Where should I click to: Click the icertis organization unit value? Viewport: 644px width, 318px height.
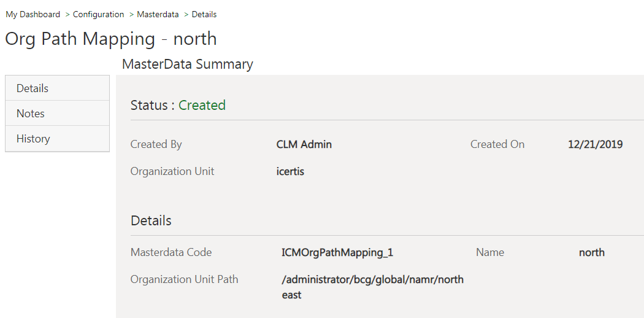click(290, 172)
